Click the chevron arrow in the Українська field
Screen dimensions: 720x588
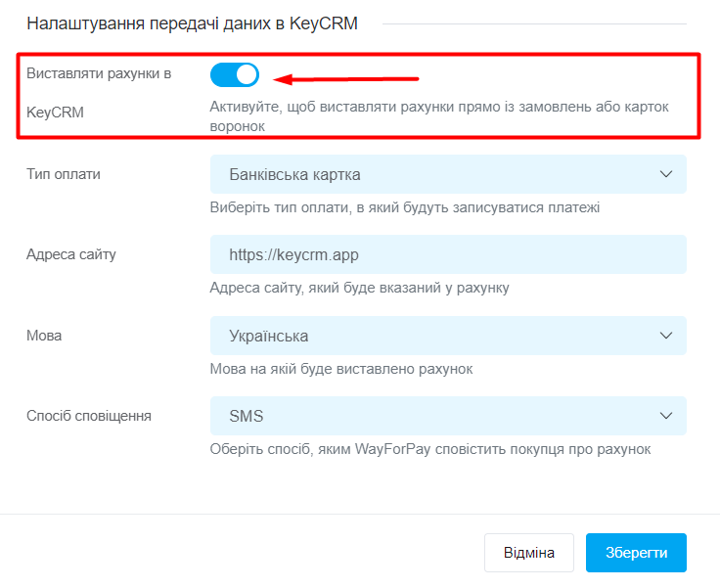click(666, 336)
